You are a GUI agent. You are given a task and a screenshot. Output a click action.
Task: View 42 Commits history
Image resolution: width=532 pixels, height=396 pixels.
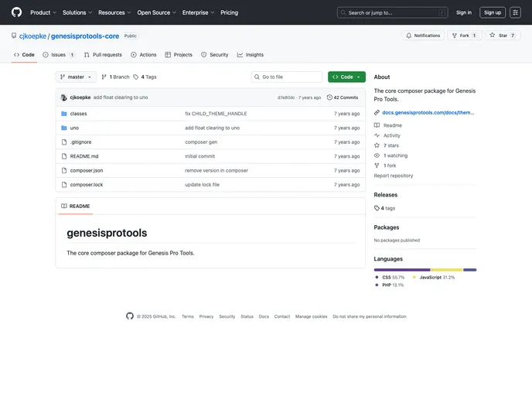tap(342, 97)
